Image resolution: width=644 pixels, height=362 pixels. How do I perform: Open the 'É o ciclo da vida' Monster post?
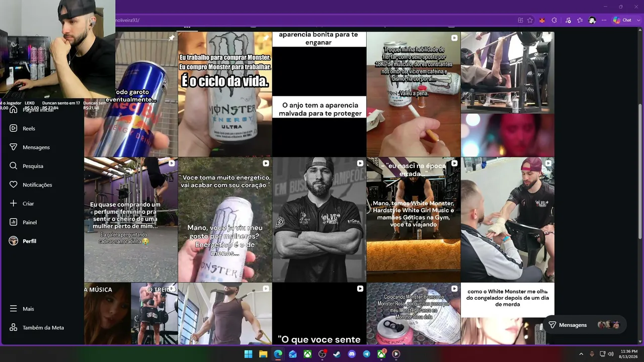pyautogui.click(x=225, y=95)
